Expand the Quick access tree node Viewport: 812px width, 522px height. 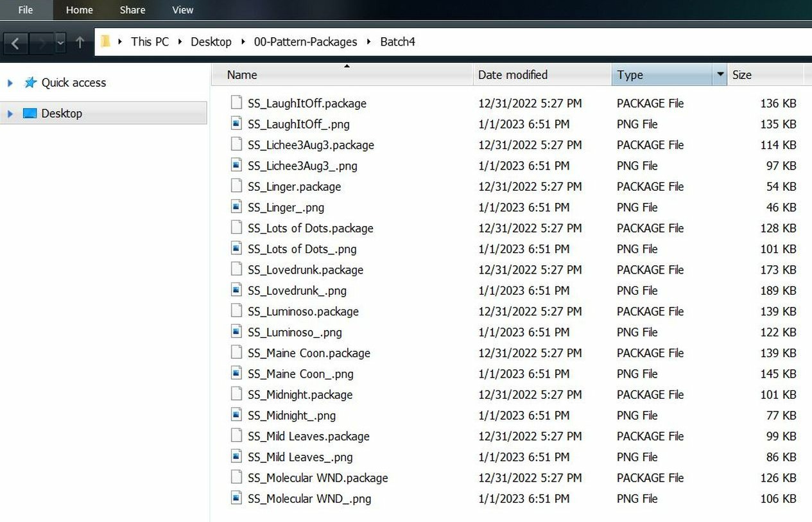point(10,83)
